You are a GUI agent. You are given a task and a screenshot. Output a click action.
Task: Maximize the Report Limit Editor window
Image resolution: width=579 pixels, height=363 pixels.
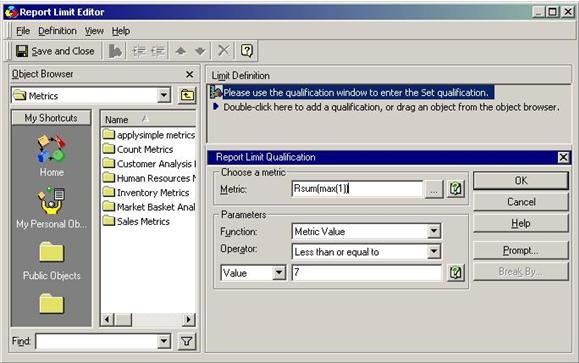[x=552, y=12]
